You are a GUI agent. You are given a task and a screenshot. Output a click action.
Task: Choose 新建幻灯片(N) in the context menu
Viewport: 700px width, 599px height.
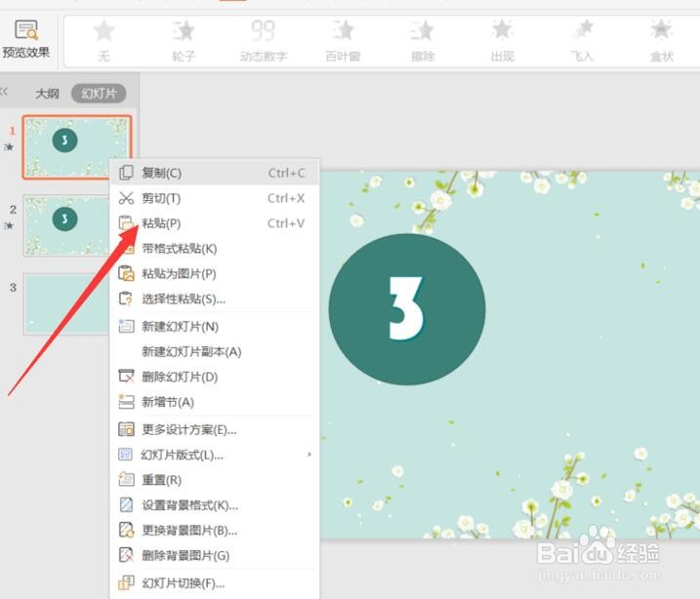click(x=215, y=327)
